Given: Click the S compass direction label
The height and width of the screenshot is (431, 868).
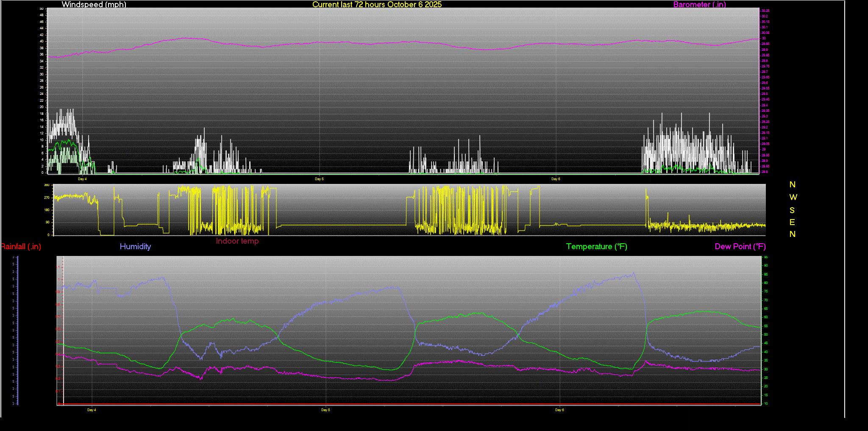Looking at the screenshot, I should [x=792, y=211].
